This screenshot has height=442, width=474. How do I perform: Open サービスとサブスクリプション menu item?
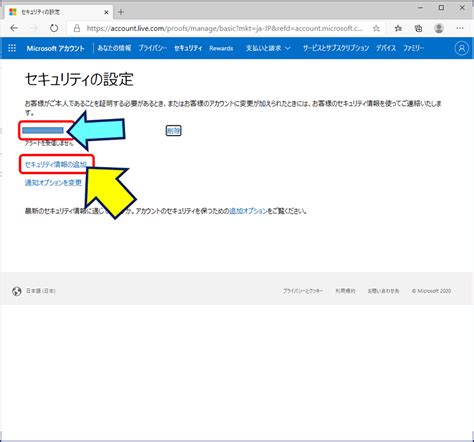click(x=336, y=48)
